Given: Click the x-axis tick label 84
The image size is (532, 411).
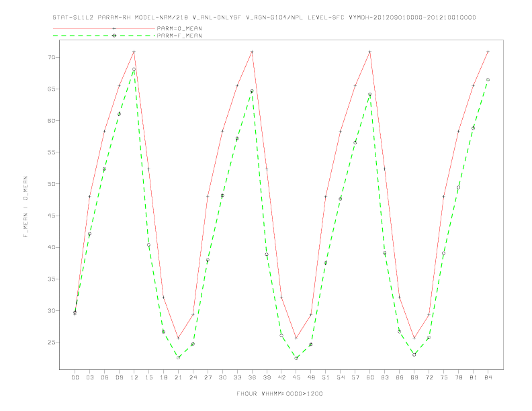Looking at the screenshot, I should tap(488, 377).
